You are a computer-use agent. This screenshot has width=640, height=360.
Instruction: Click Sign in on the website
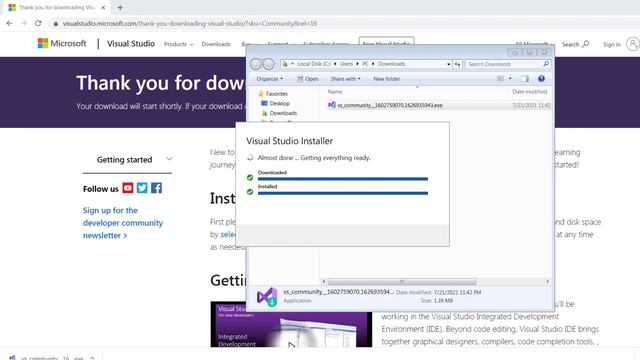(x=612, y=44)
